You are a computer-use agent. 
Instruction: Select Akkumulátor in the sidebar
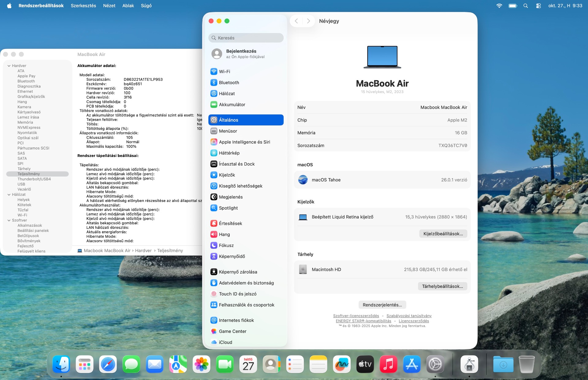pos(232,105)
